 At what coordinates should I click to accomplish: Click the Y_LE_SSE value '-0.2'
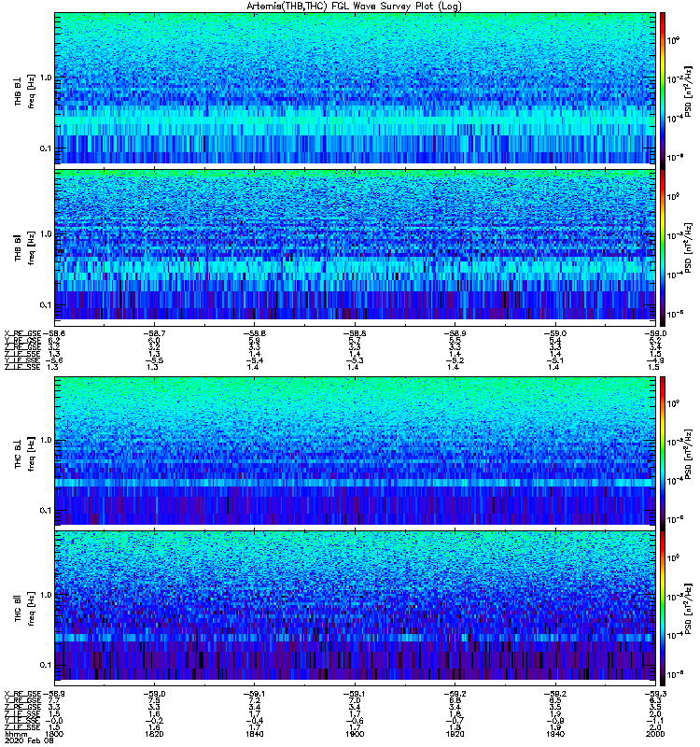tap(154, 721)
